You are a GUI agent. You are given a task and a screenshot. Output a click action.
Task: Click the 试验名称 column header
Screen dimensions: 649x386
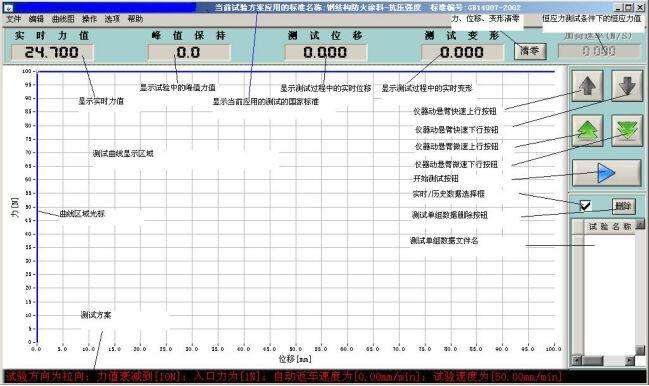[610, 226]
